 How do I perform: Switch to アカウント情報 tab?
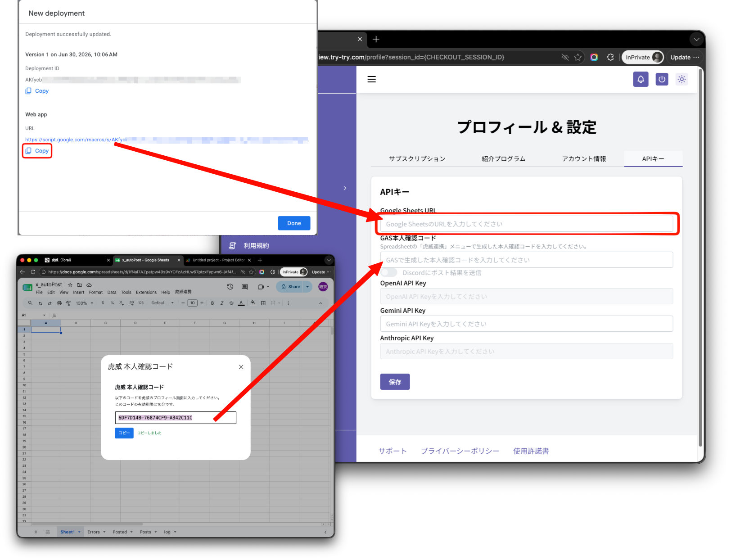(584, 159)
